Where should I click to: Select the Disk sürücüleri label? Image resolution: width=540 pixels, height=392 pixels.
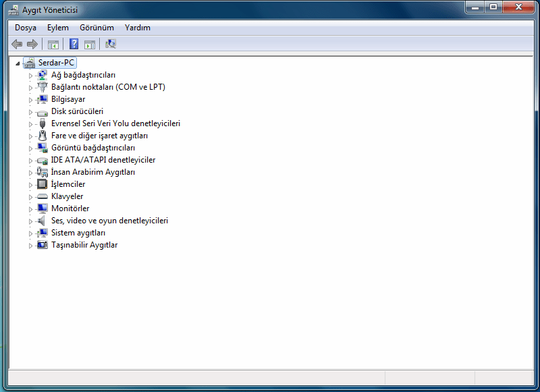[x=77, y=111]
